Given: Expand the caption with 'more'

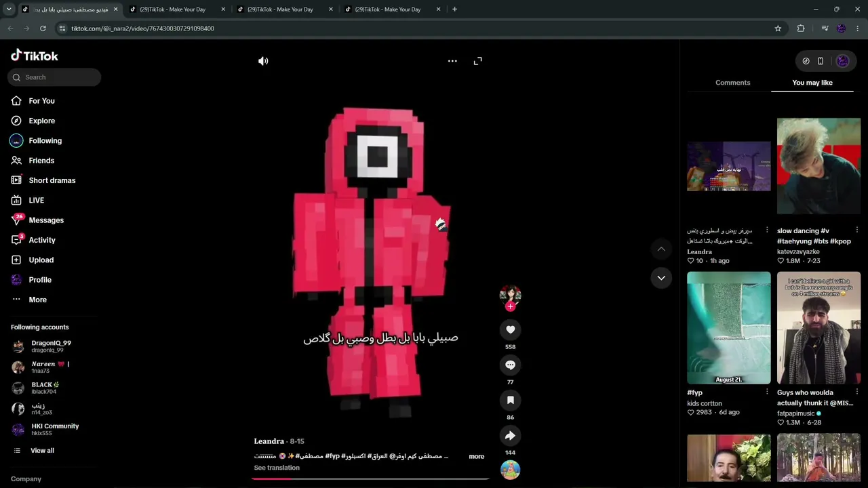Looking at the screenshot, I should coord(477,456).
